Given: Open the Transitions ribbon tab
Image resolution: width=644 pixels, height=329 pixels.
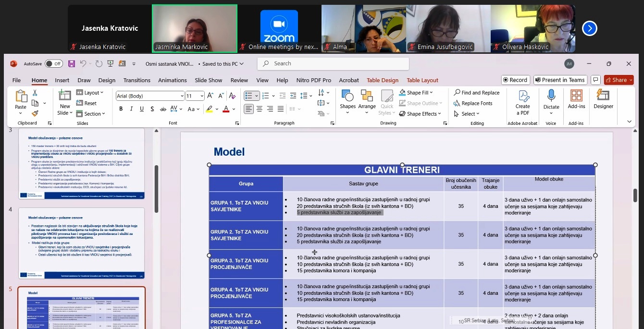Looking at the screenshot, I should pos(137,80).
